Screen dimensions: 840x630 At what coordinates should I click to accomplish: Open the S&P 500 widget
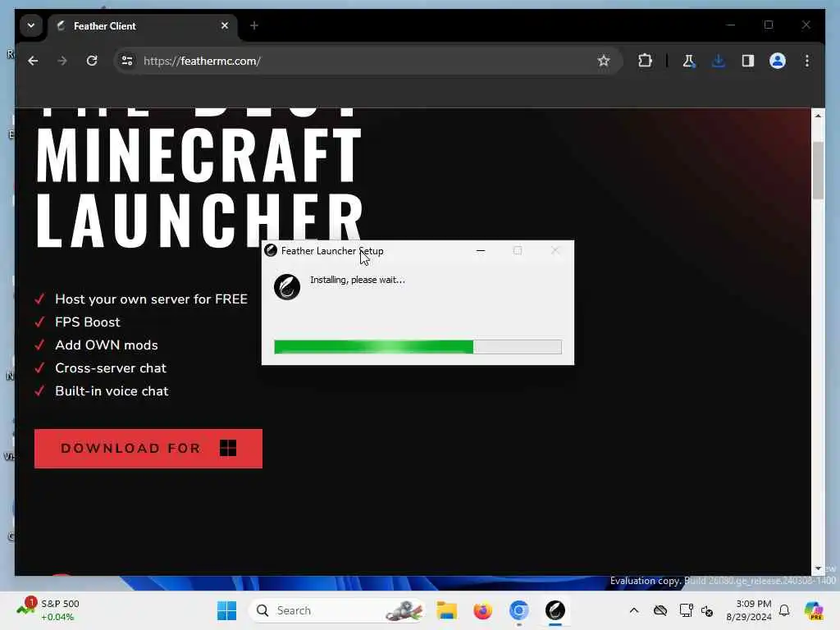coord(48,610)
